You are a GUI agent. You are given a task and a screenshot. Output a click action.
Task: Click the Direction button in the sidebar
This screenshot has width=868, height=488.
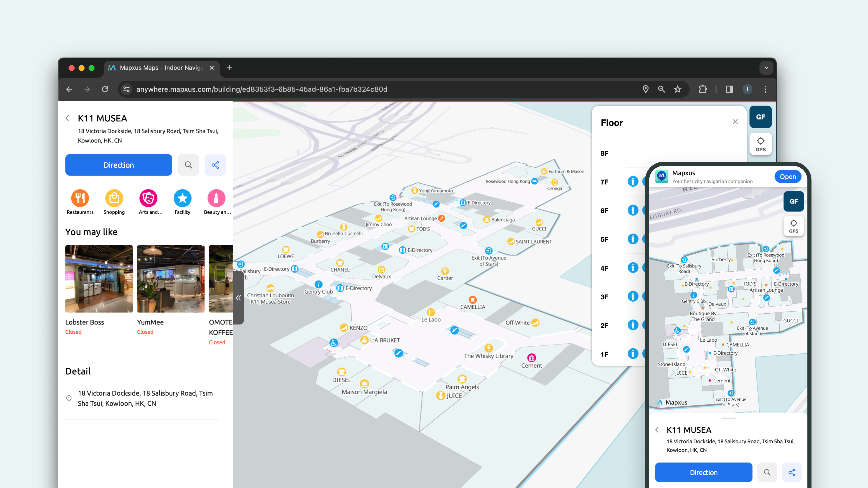pos(119,165)
